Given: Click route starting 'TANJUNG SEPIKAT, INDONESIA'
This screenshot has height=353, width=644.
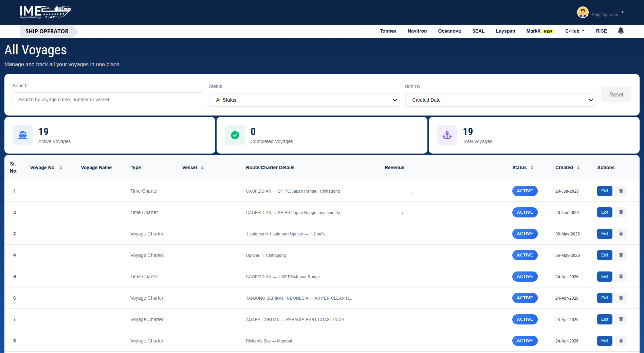Looking at the screenshot, I should click(x=299, y=298).
